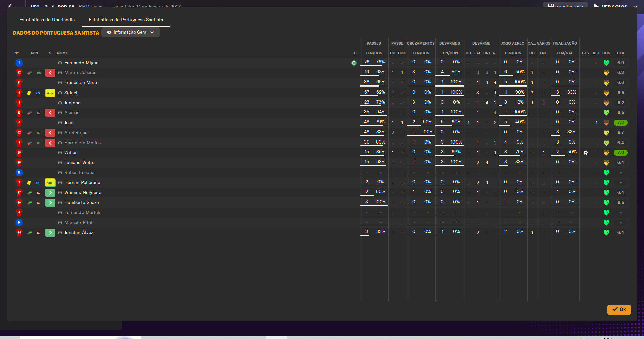Confirm with the Ok button
The image size is (644, 339).
point(619,309)
